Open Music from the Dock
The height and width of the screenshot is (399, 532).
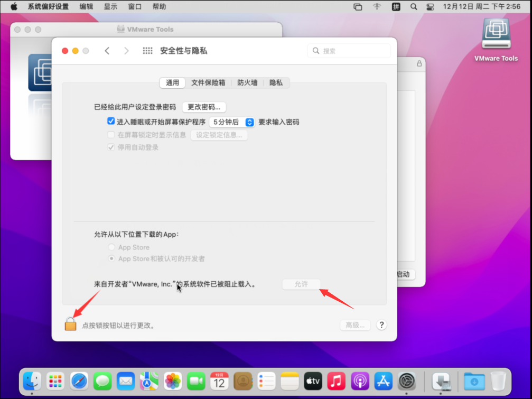pos(337,381)
